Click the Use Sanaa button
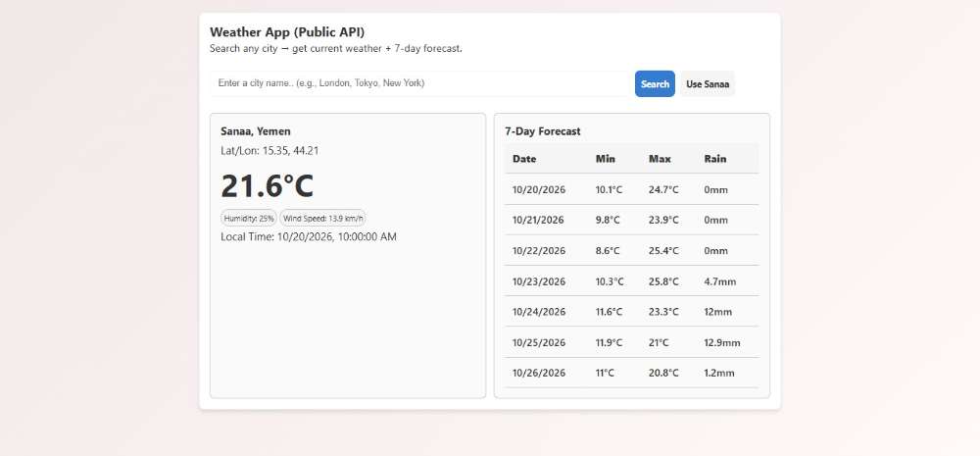 click(707, 83)
